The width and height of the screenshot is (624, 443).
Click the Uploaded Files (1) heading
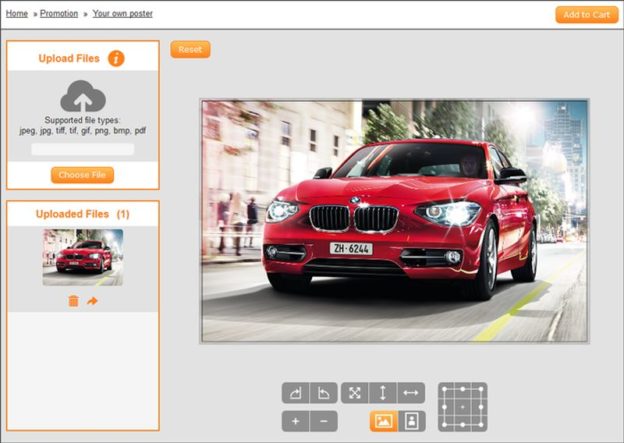[83, 214]
